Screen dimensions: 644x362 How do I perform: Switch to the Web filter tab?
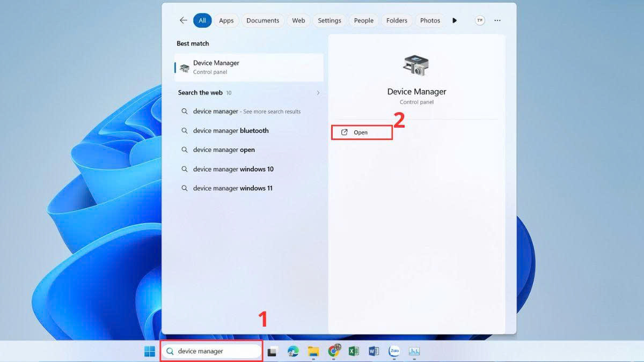[298, 20]
